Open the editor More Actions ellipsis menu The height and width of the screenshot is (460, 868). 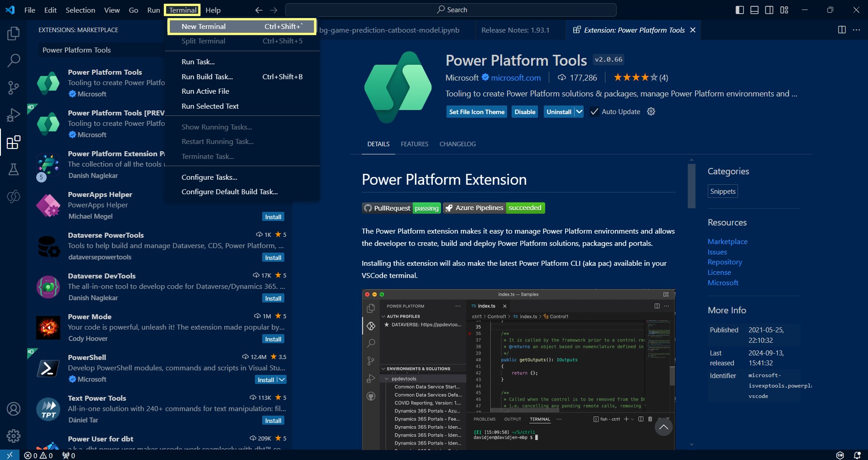coord(856,30)
